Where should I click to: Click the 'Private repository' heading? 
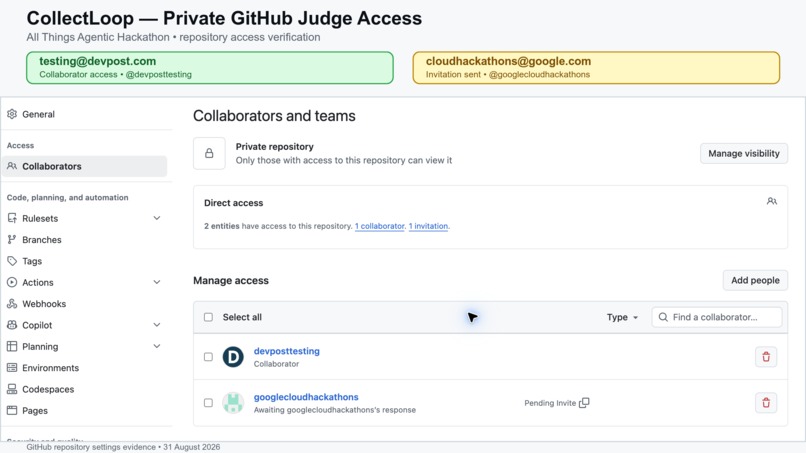pyautogui.click(x=274, y=147)
